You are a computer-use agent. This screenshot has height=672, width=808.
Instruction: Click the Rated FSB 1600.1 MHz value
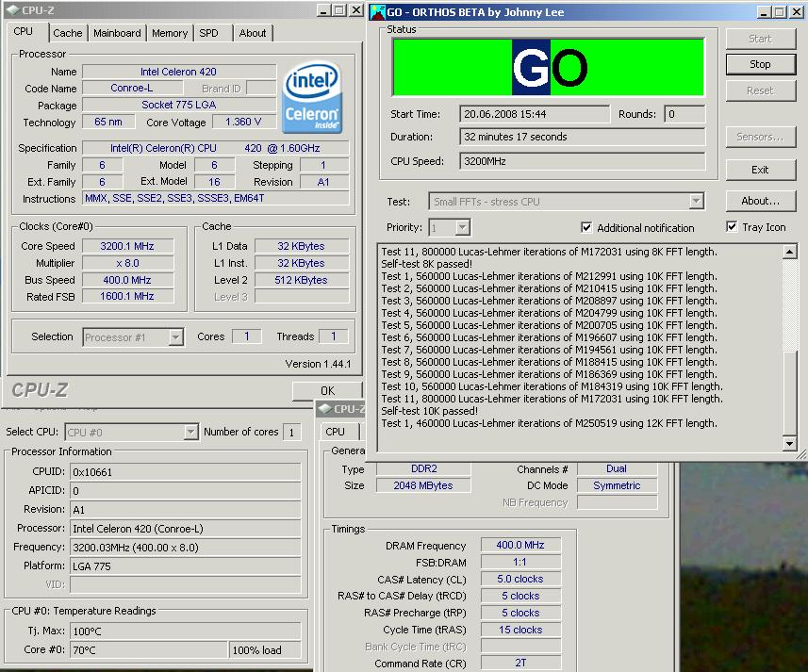(127, 296)
